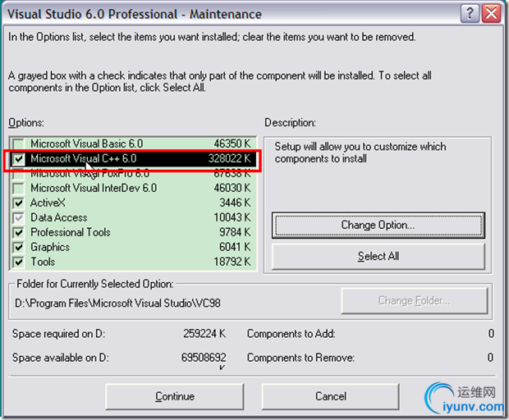This screenshot has width=509, height=420.
Task: Click the Space required on D: label
Action: tap(59, 334)
